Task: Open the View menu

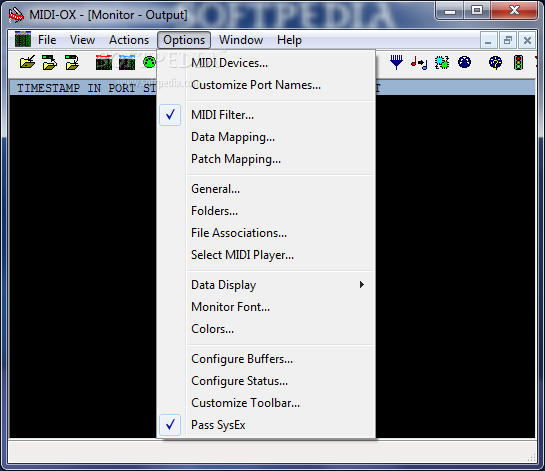Action: click(x=82, y=40)
